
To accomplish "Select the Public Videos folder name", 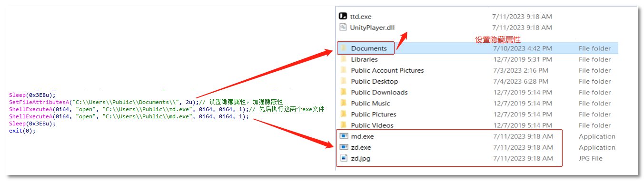I will [372, 125].
